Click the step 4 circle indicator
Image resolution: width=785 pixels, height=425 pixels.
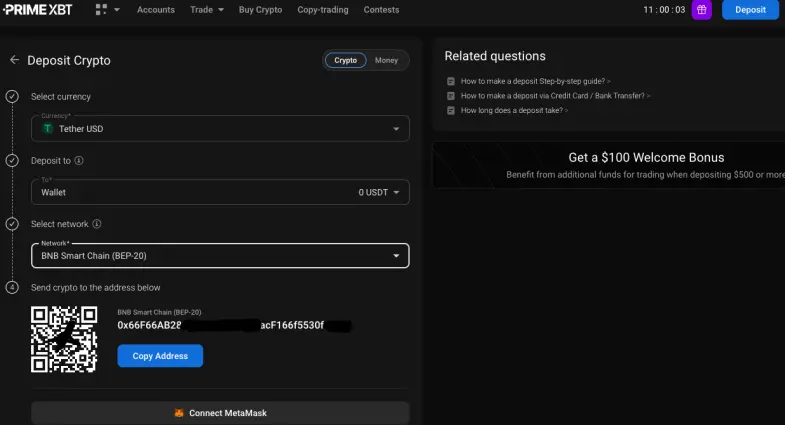coord(12,287)
